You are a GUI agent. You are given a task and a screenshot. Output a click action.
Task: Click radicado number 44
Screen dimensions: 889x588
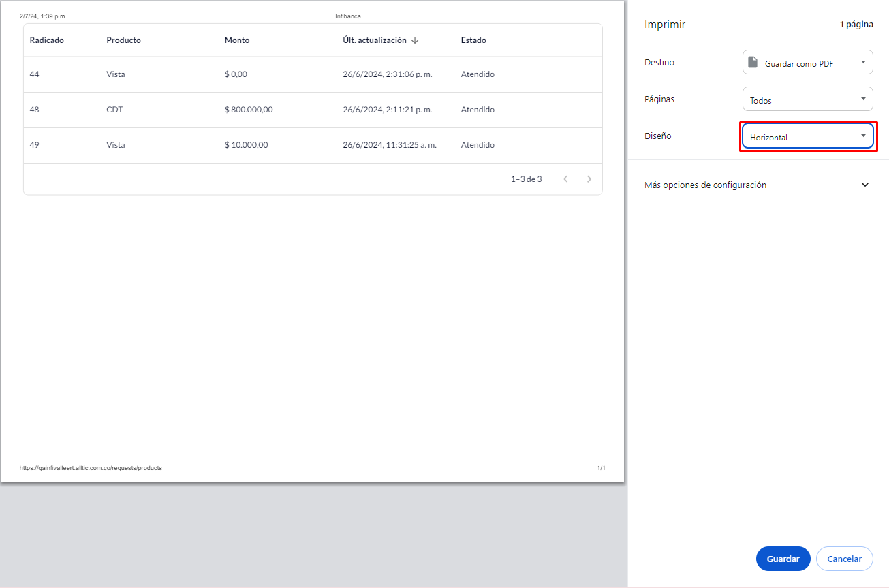(35, 74)
